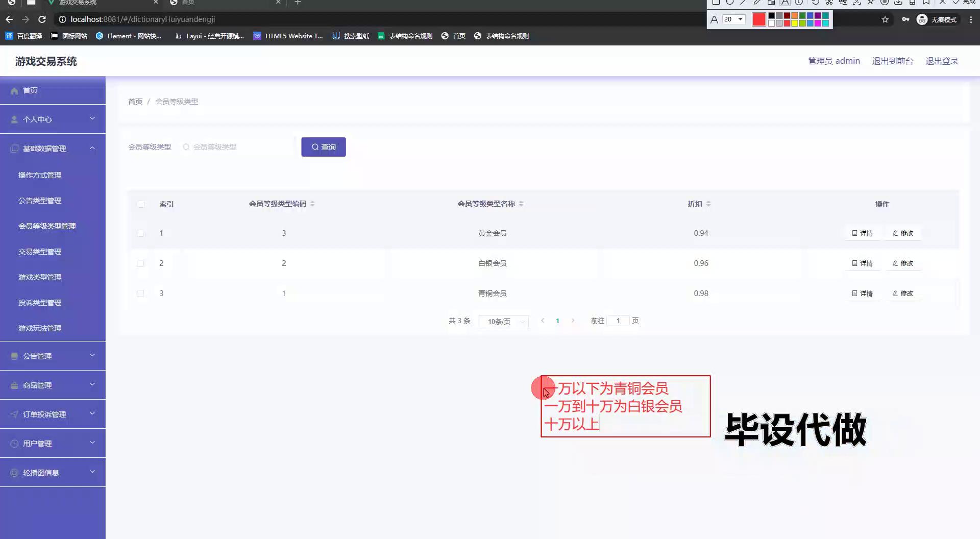Screen dimensions: 980x539
Task: Click sort icon on 会员等级类型名称 column
Action: 521,204
